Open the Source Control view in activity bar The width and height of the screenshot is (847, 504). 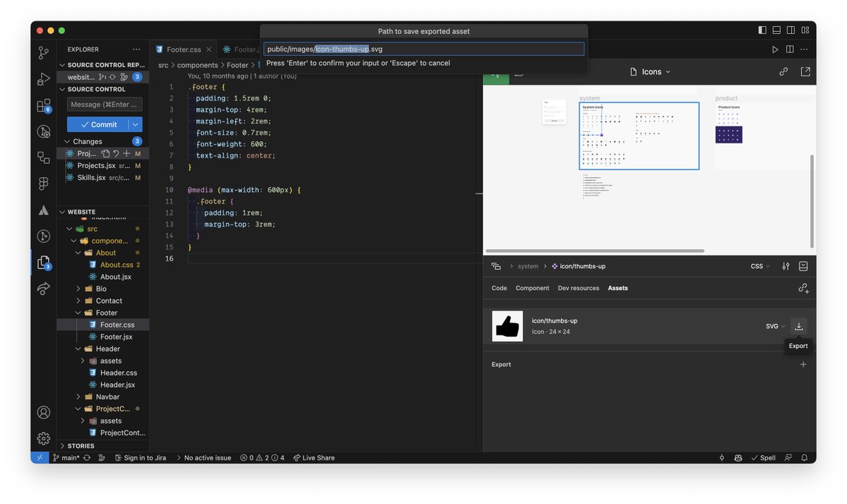point(44,53)
